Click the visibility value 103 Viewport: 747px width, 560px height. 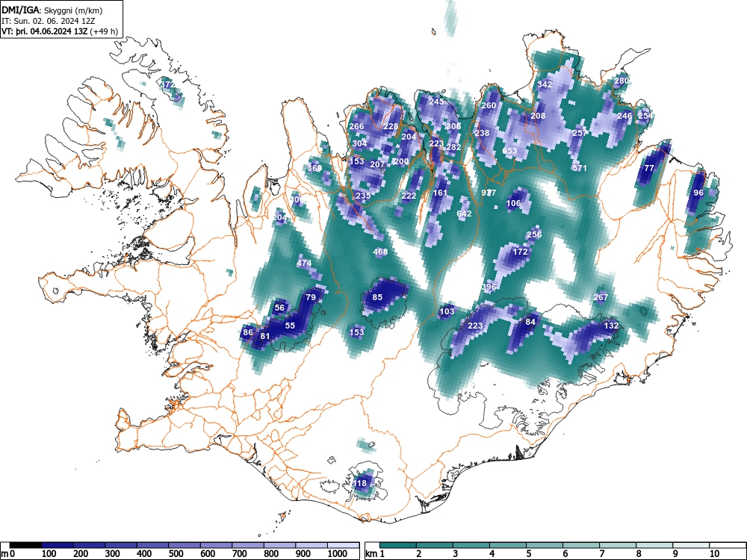click(x=447, y=311)
